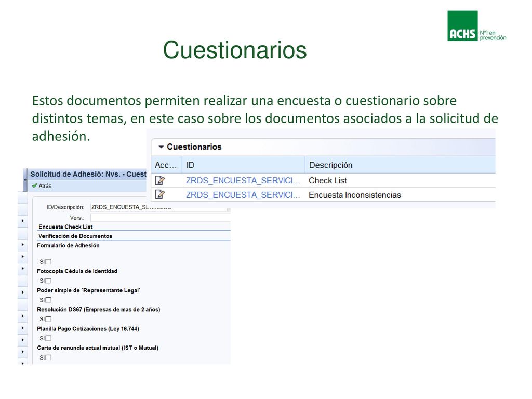Click the ID/Descripción input field
The width and height of the screenshot is (532, 399).
tap(160, 207)
